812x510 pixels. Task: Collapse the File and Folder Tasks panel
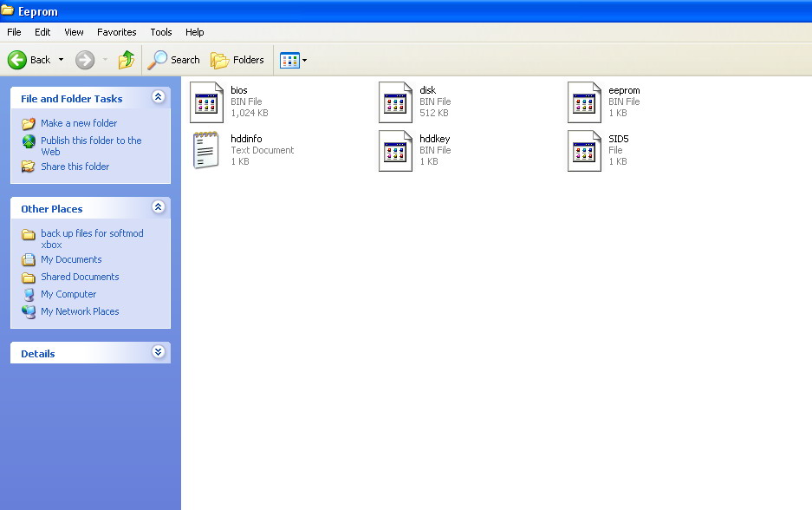point(158,97)
